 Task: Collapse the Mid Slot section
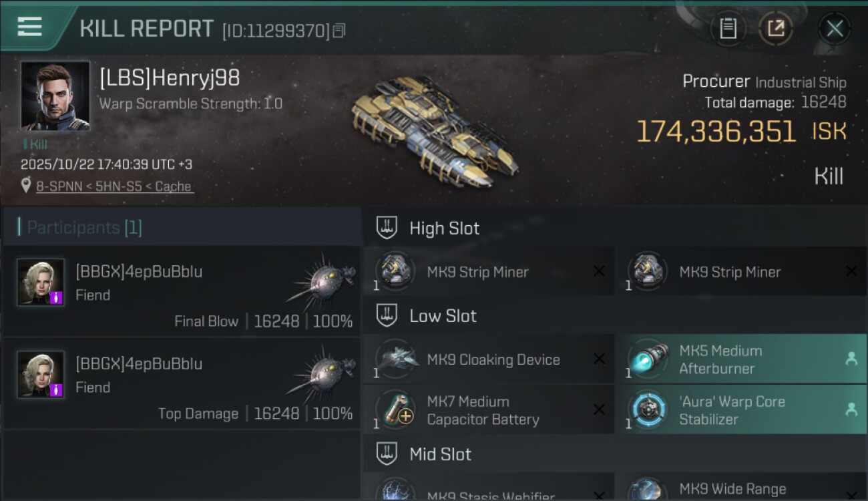point(387,454)
